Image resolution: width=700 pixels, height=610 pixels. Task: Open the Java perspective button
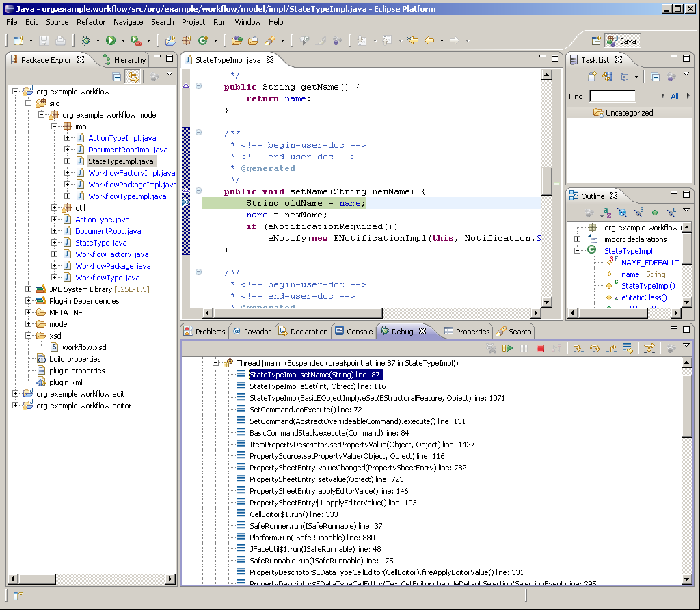[622, 40]
